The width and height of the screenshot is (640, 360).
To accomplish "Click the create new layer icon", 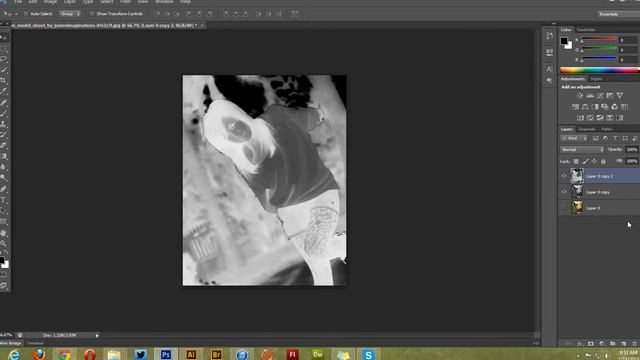I will (623, 344).
